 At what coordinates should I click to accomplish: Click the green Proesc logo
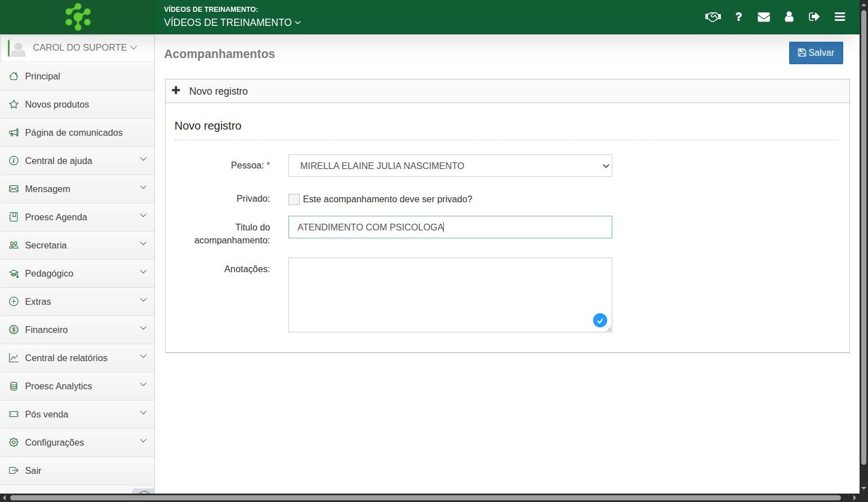click(78, 17)
